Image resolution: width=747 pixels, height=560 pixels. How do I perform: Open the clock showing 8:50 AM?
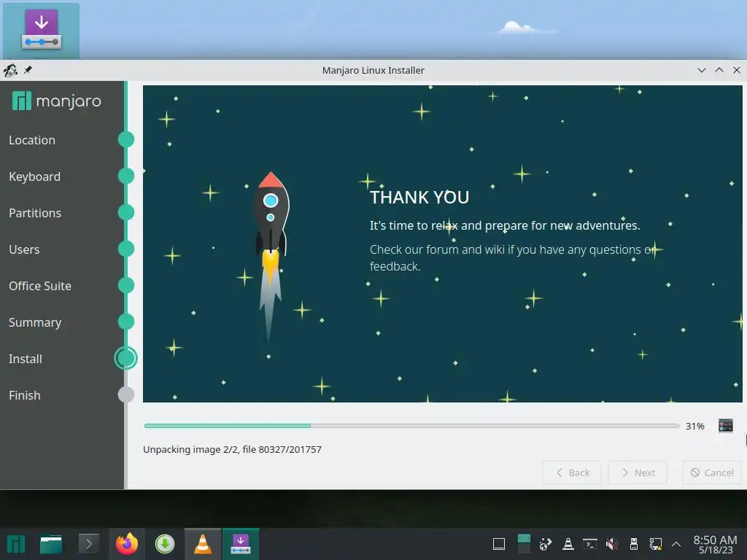[715, 544]
